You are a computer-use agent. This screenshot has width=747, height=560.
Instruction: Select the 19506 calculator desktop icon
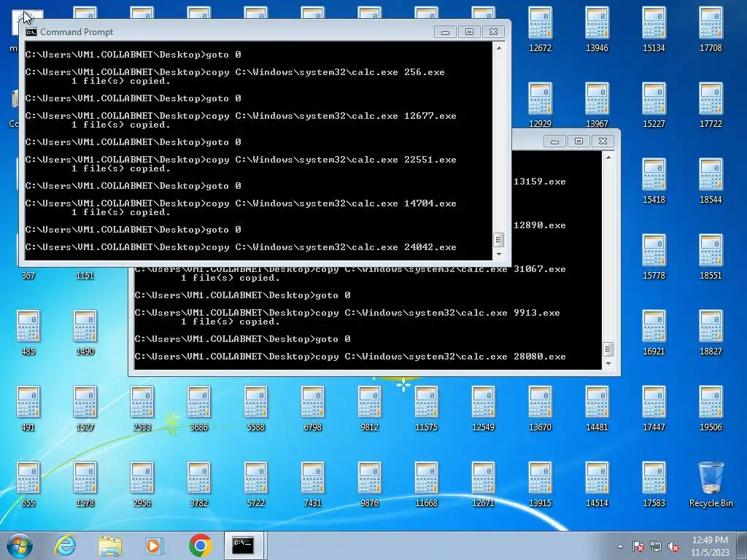tap(711, 408)
